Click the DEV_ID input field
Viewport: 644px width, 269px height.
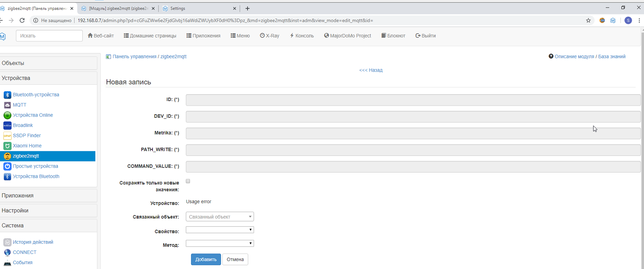pyautogui.click(x=413, y=117)
